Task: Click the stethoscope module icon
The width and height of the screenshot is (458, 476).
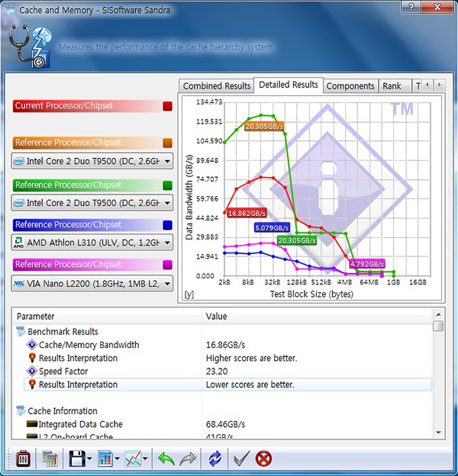Action: (x=30, y=46)
